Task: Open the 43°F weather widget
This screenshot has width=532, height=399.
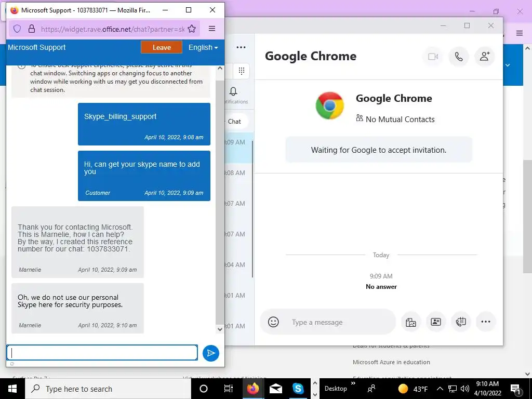Action: [x=413, y=389]
